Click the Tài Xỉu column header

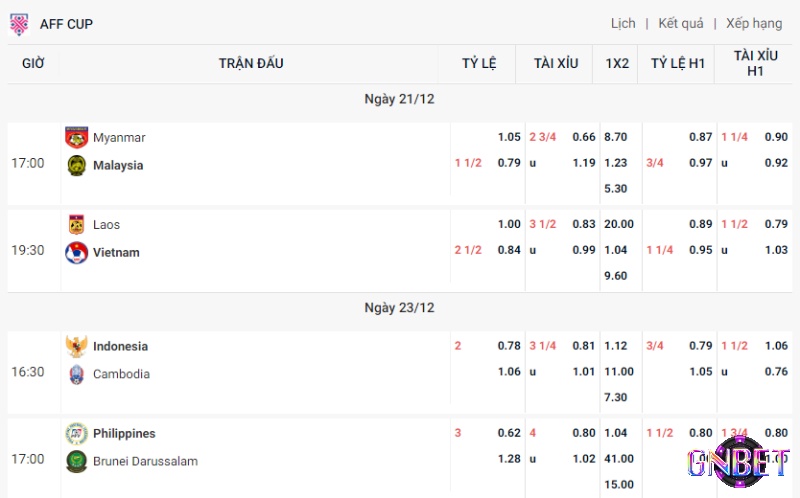pos(556,63)
